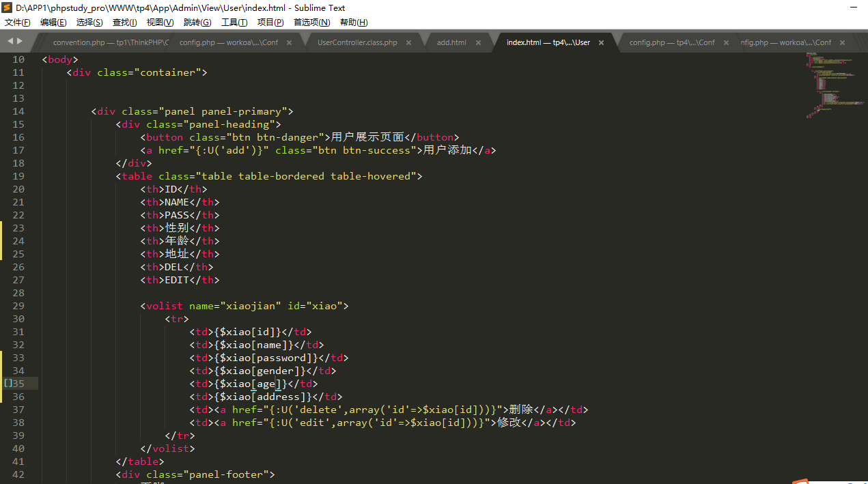Open the 文件(F) menu
Viewport: 868px width, 484px height.
point(17,23)
